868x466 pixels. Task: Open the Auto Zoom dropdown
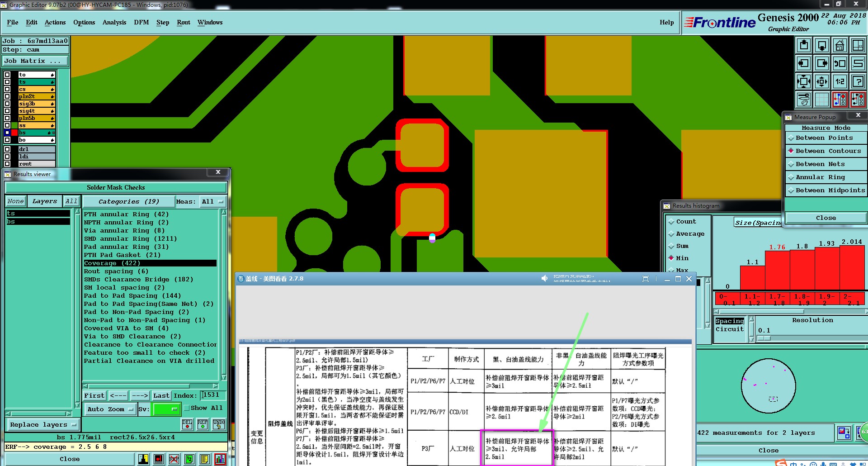click(x=110, y=409)
